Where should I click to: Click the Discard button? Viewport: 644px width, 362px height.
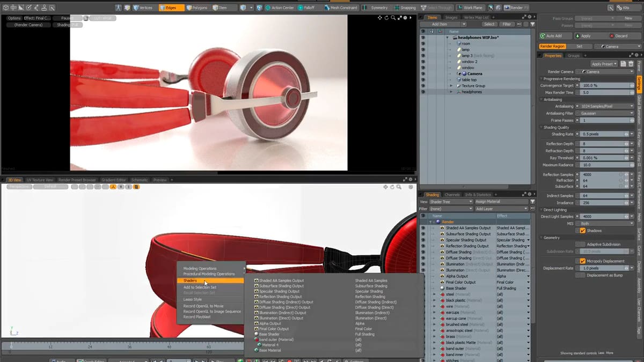[x=625, y=36]
